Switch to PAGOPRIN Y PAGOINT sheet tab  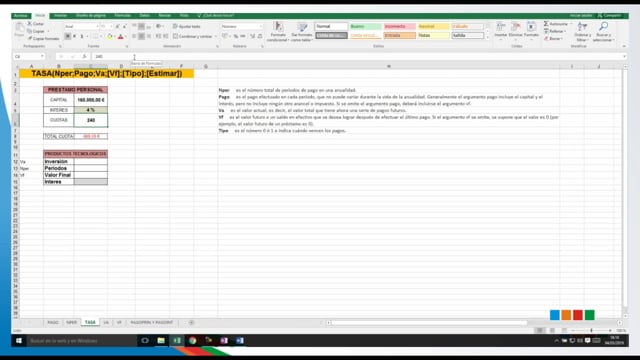point(152,322)
